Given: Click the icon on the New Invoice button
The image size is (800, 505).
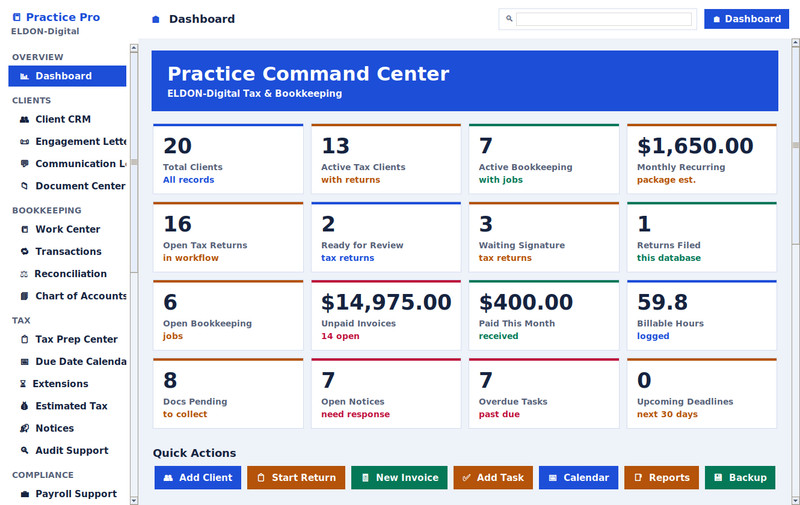Looking at the screenshot, I should coord(365,478).
